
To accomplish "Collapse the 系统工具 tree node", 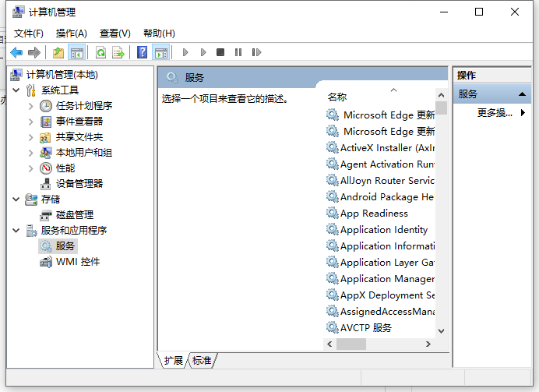I will click(x=16, y=90).
